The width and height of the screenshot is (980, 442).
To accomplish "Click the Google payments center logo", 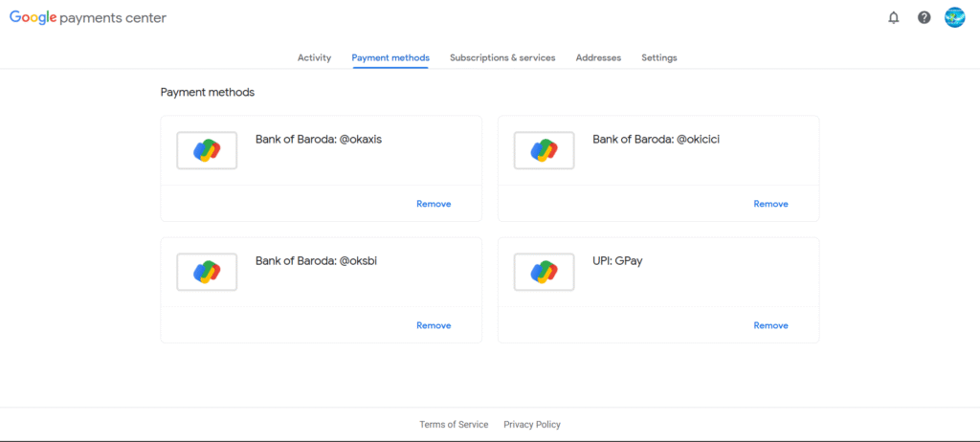I will (x=88, y=18).
